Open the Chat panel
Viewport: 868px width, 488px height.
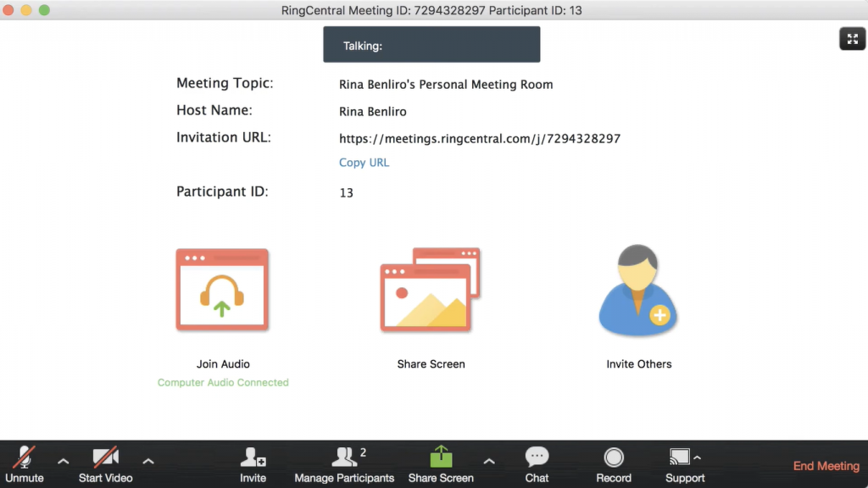pyautogui.click(x=537, y=465)
